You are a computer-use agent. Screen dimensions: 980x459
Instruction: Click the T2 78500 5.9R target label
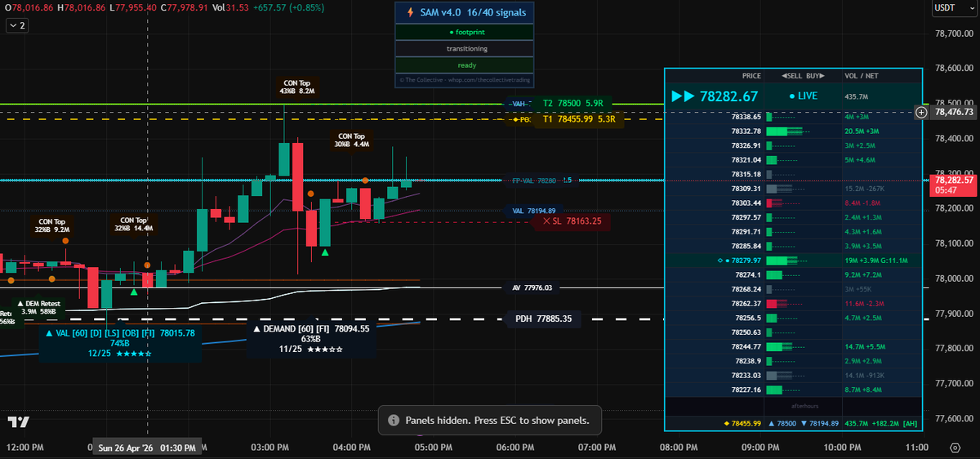click(572, 104)
